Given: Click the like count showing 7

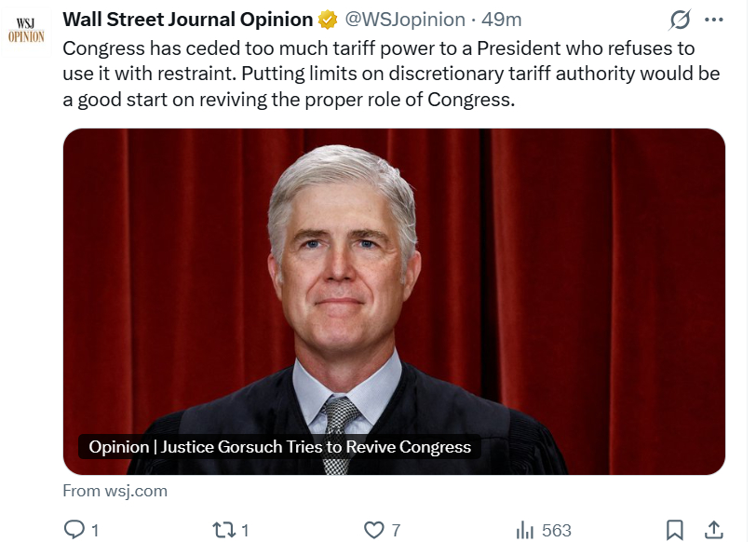Looking at the screenshot, I should [396, 530].
